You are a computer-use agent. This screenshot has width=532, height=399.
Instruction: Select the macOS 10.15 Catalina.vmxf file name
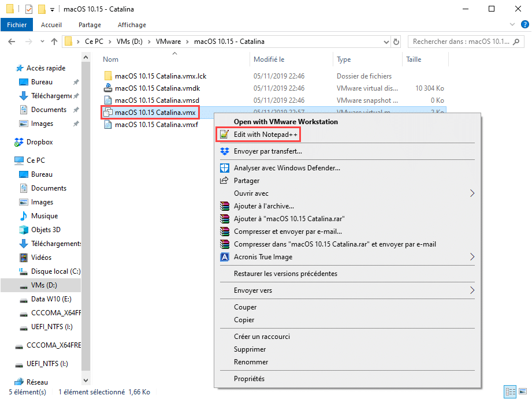(x=157, y=125)
